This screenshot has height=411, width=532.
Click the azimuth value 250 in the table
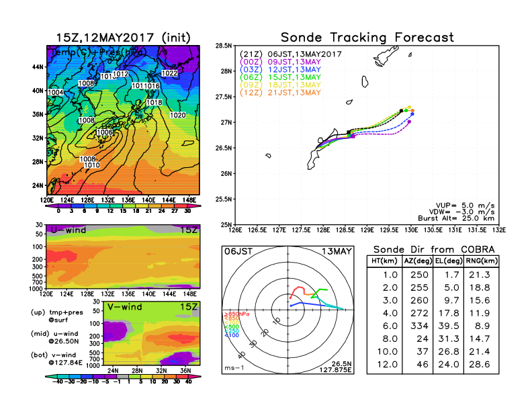(x=419, y=275)
